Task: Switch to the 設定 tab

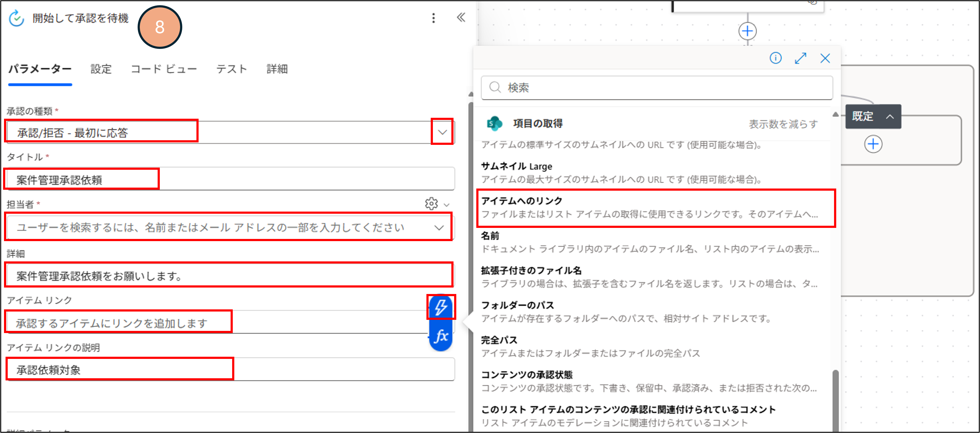Action: click(x=101, y=69)
